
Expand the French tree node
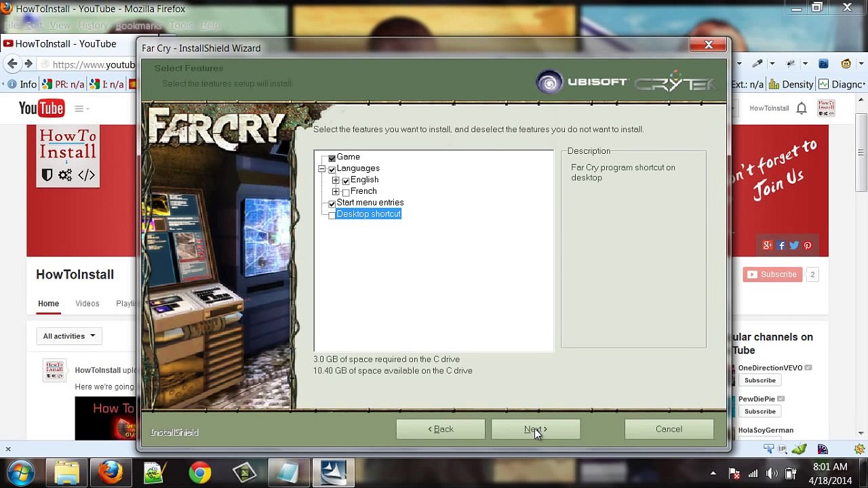pyautogui.click(x=336, y=192)
